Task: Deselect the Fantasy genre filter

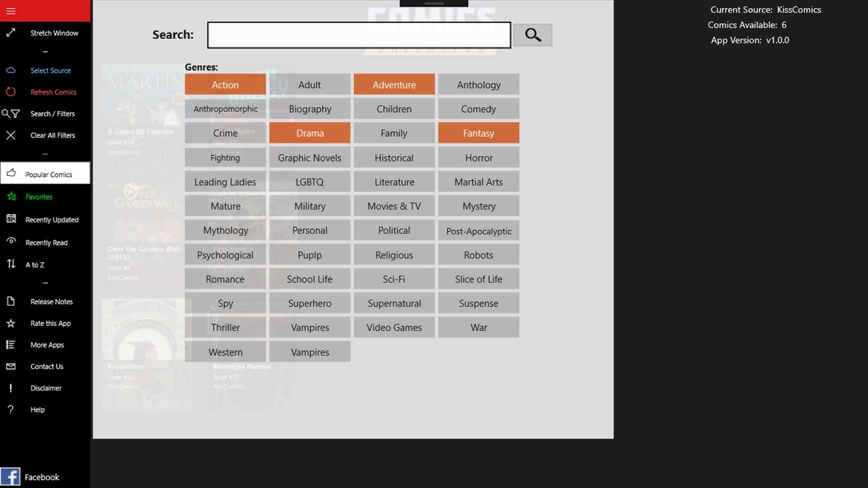Action: click(479, 133)
